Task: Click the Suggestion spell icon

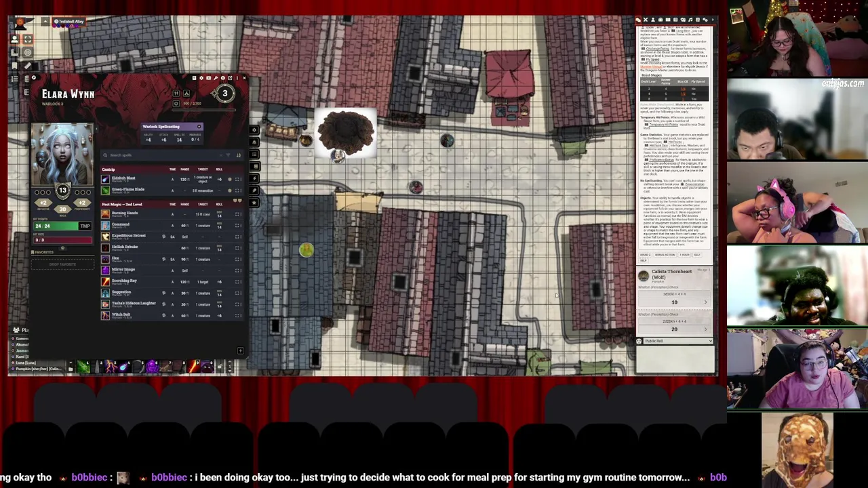Action: [105, 293]
